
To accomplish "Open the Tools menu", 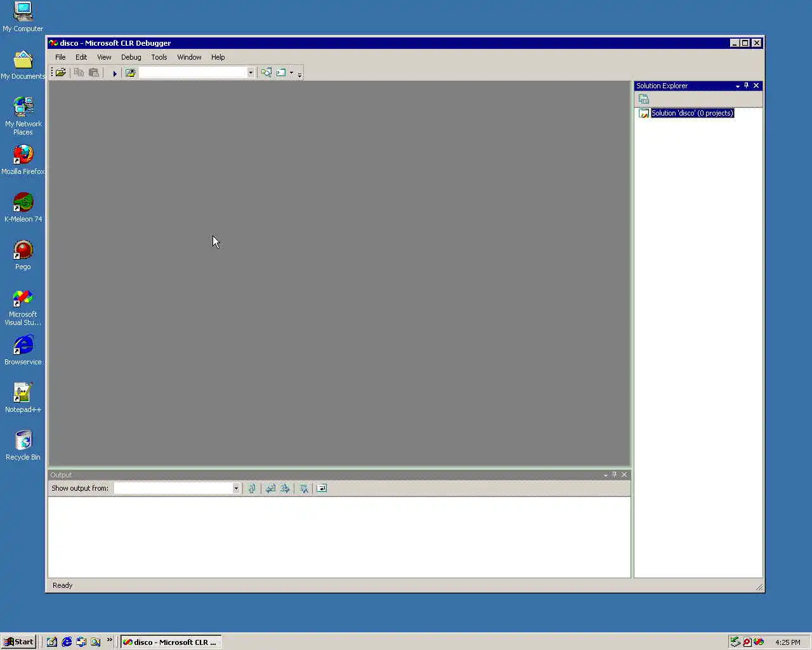I will (x=159, y=57).
